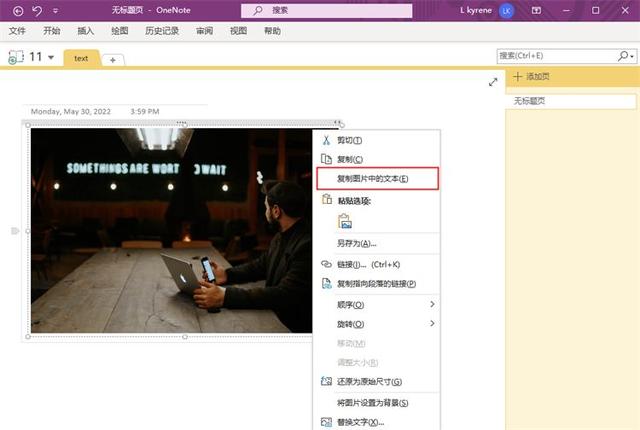
Task: Click the 搜索(Ctrl+E) search field
Action: [x=556, y=56]
